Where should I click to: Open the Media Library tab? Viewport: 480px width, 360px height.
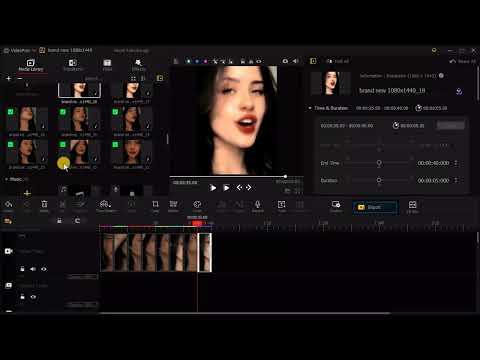coord(31,65)
